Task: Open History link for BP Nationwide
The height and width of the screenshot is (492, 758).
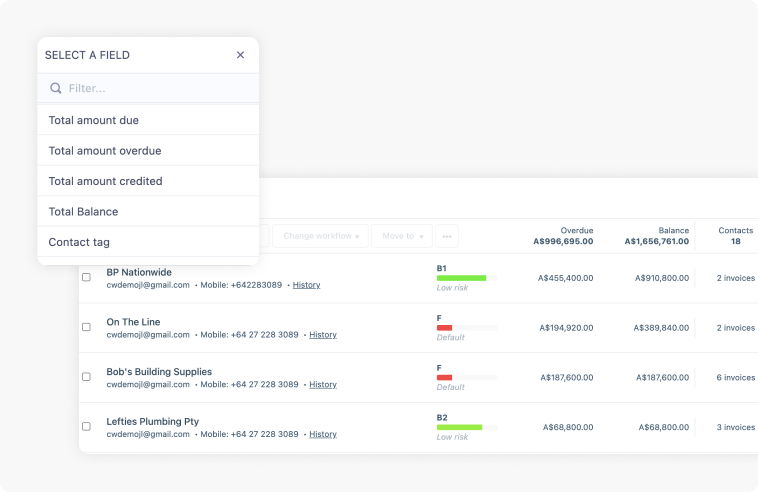Action: point(306,285)
